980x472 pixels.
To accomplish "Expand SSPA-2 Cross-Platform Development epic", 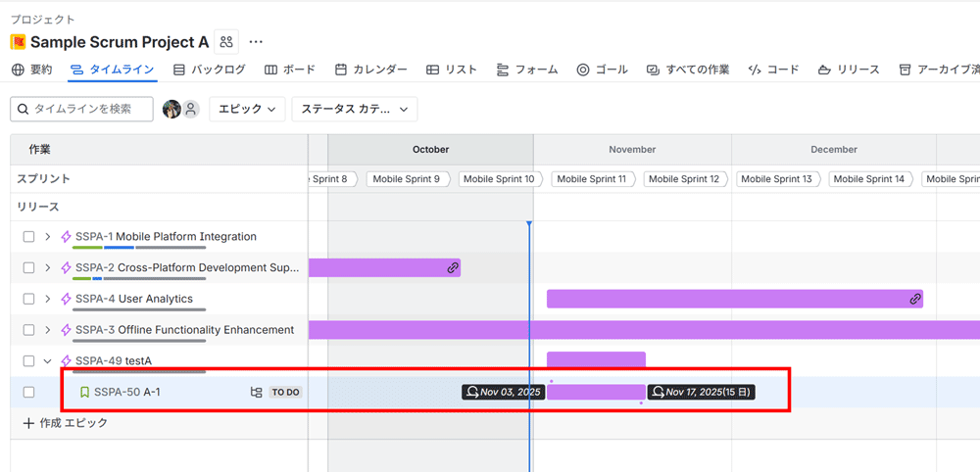I will [x=47, y=268].
